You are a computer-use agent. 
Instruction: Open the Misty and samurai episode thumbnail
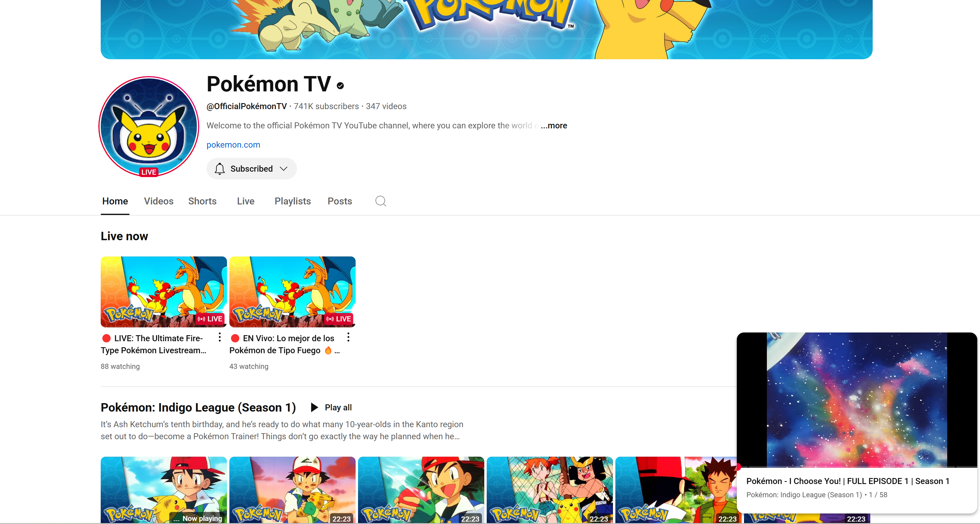tap(549, 490)
